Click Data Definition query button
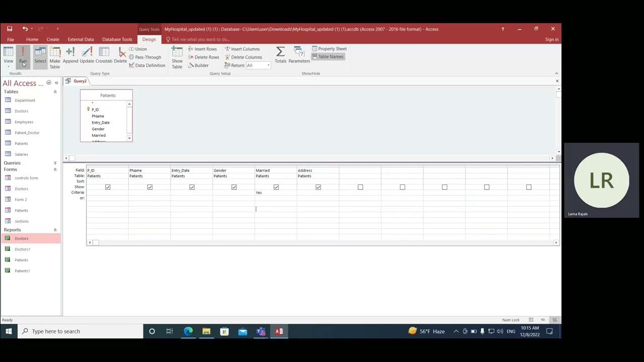This screenshot has width=644, height=362. (147, 65)
